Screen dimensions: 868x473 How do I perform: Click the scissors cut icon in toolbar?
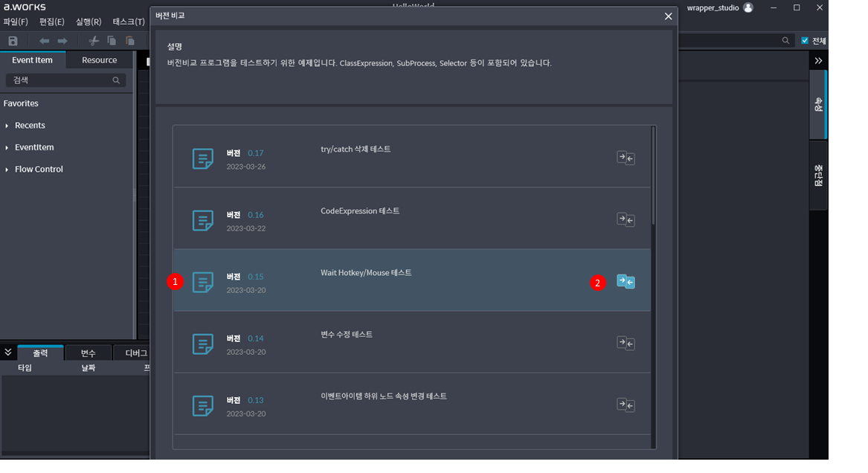(x=94, y=41)
